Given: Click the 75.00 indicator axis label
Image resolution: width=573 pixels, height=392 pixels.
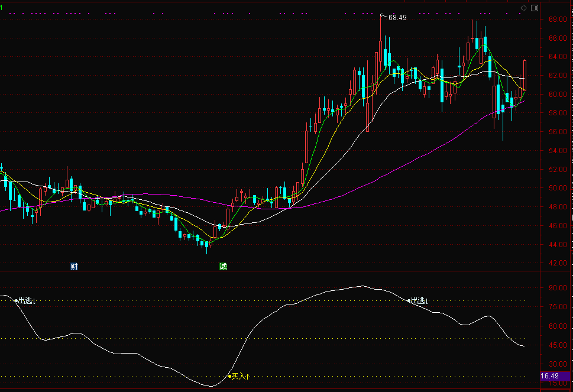Looking at the screenshot, I should point(558,307).
